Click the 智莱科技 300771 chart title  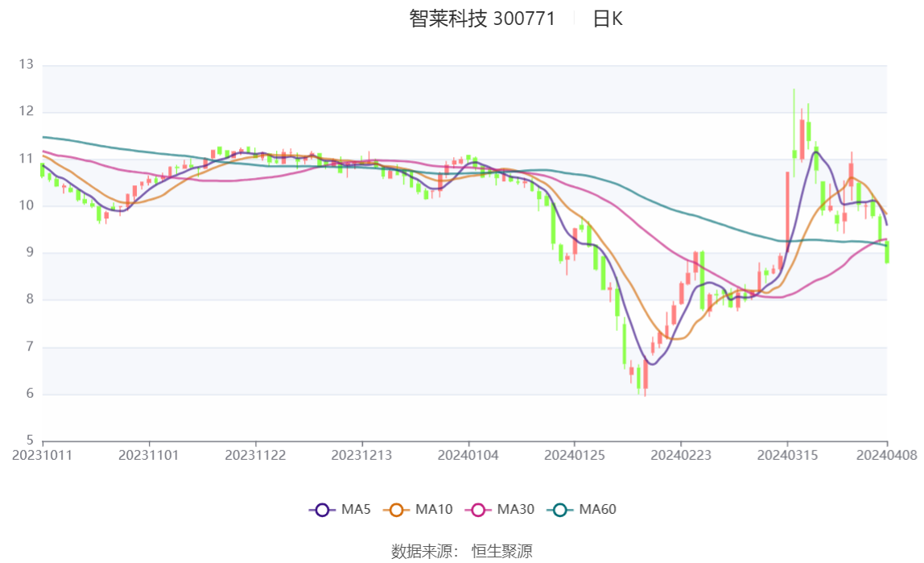482,19
